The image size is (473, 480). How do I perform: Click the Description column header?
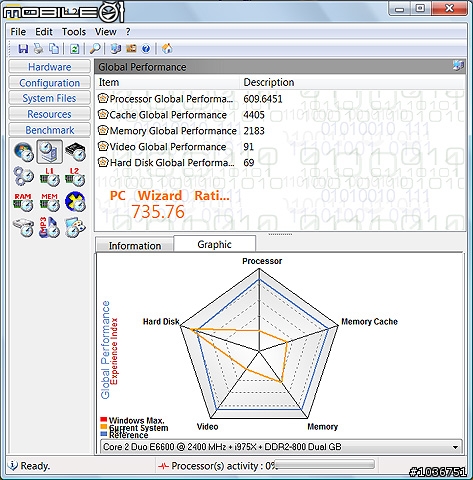(352, 82)
